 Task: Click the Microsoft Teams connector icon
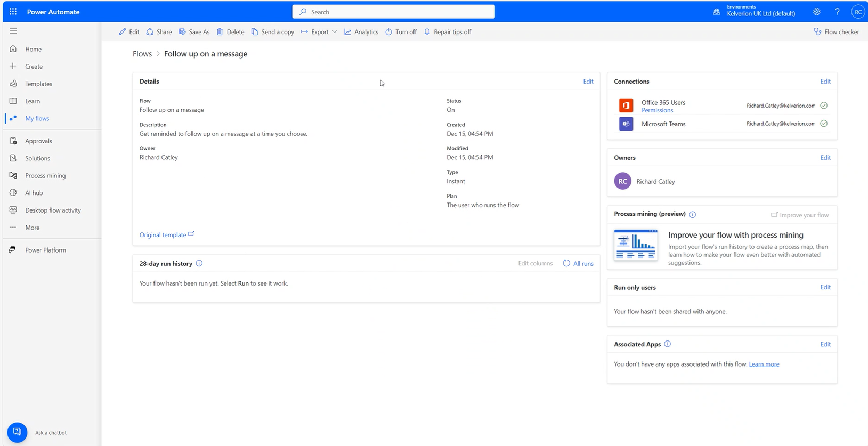coord(626,124)
